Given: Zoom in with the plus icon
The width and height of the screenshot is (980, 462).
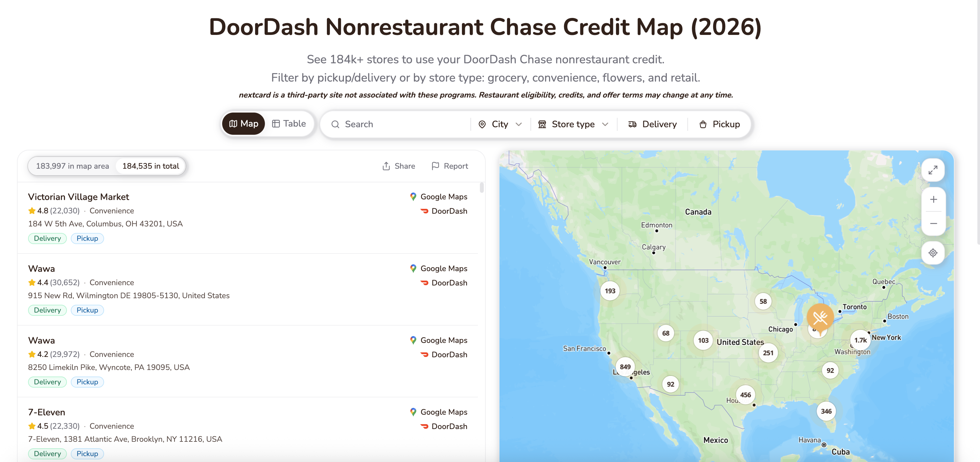Looking at the screenshot, I should [x=933, y=199].
